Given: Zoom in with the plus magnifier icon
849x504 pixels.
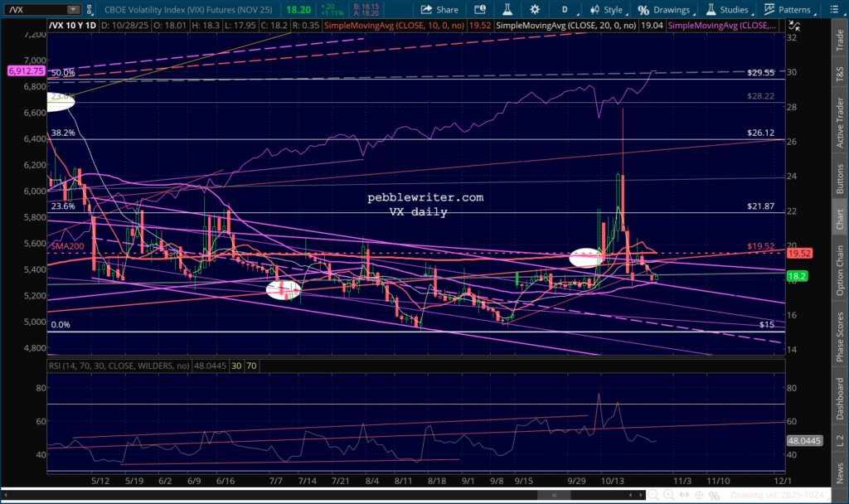Looking at the screenshot, I should [x=669, y=495].
